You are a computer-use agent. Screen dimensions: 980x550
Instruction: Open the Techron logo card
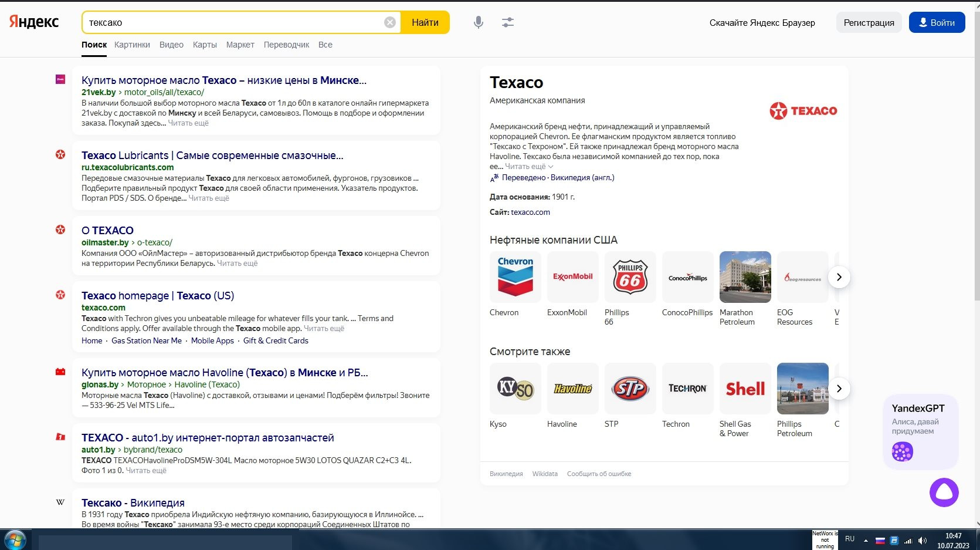688,389
